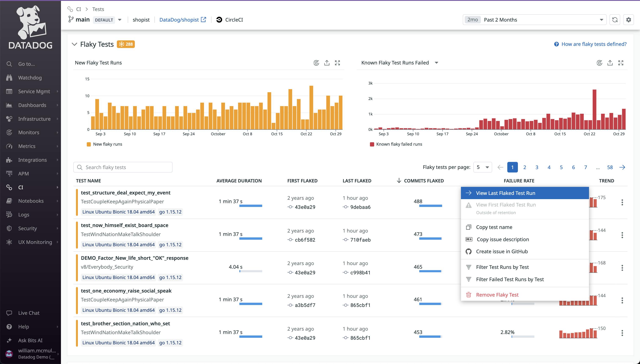This screenshot has width=640, height=364.
Task: Open the flaky tests per page dropdown
Action: point(482,167)
